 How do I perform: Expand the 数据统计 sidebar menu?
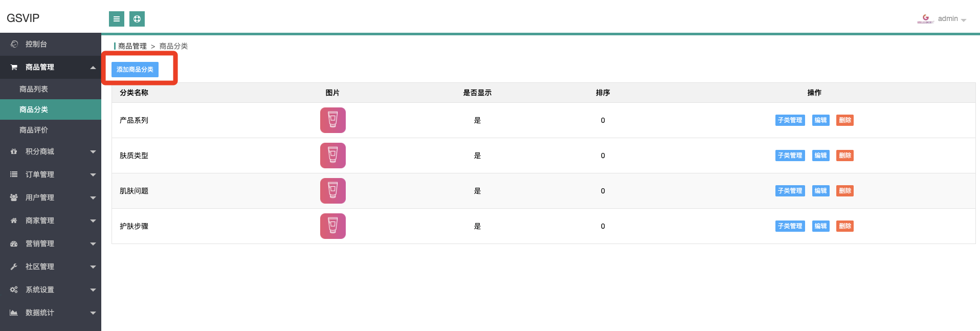(x=50, y=313)
